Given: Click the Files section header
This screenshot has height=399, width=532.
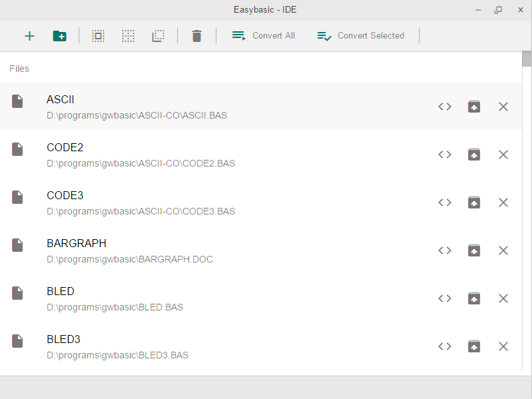Looking at the screenshot, I should click(19, 69).
